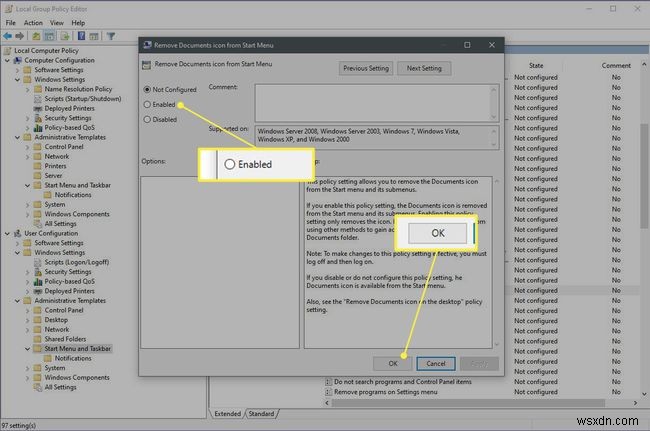
Task: Click All Settings icon under Computer Configuration
Action: click(x=38, y=224)
